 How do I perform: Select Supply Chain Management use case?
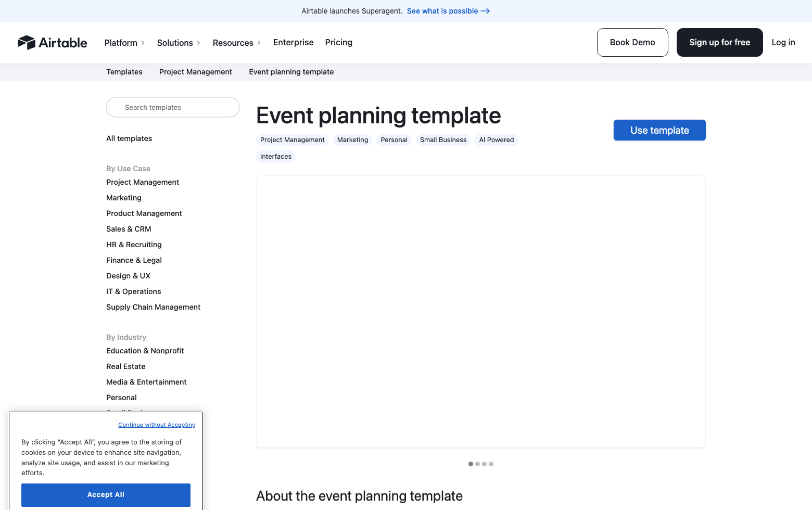pos(153,307)
